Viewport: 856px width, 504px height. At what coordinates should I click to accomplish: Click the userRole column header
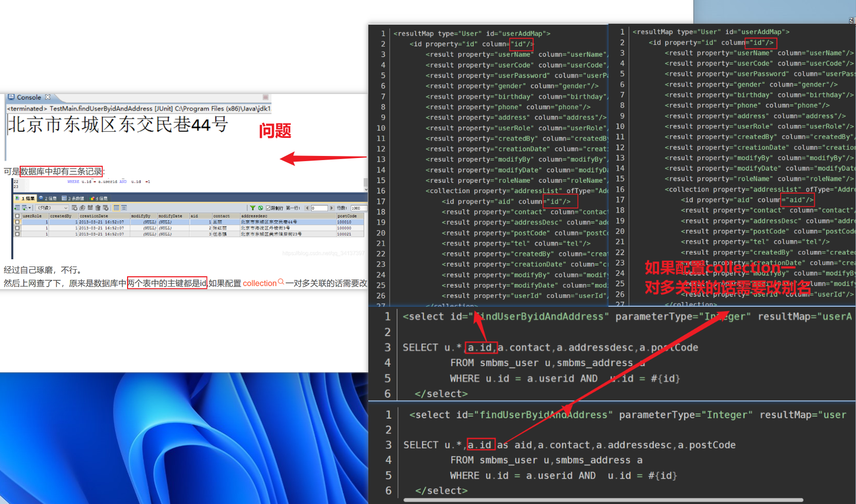(x=35, y=216)
